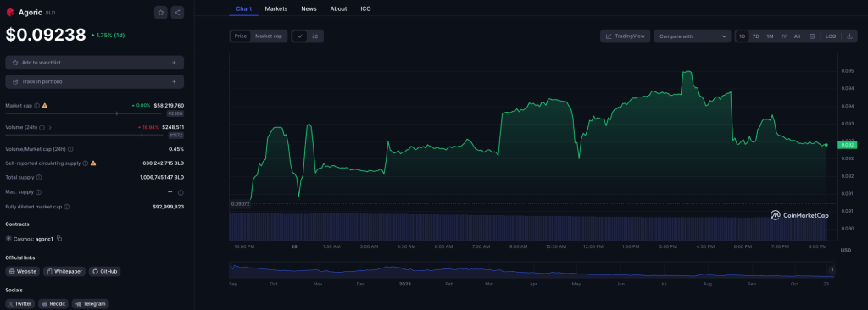The width and height of the screenshot is (868, 310).
Task: Click the chart endpoint green dot
Action: coord(826,145)
